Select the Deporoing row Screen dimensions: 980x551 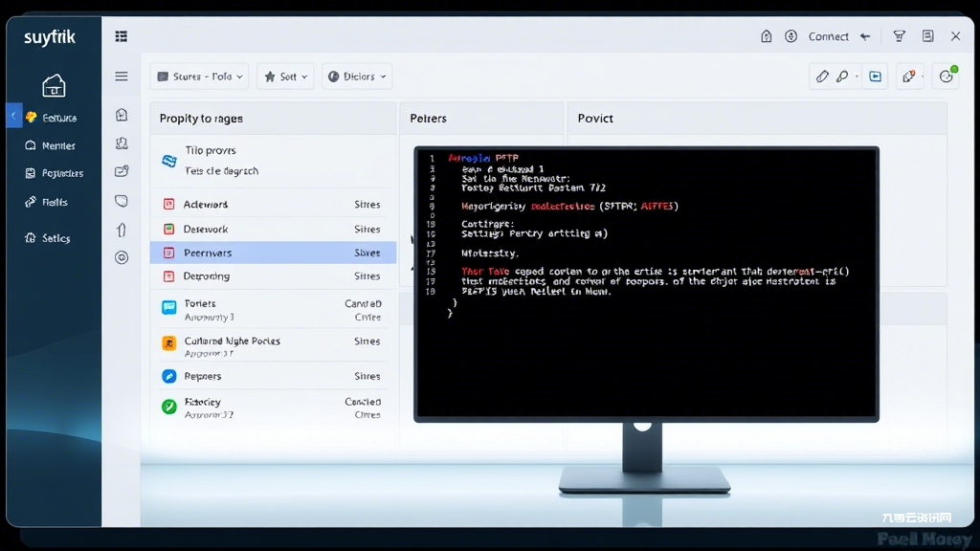click(273, 276)
